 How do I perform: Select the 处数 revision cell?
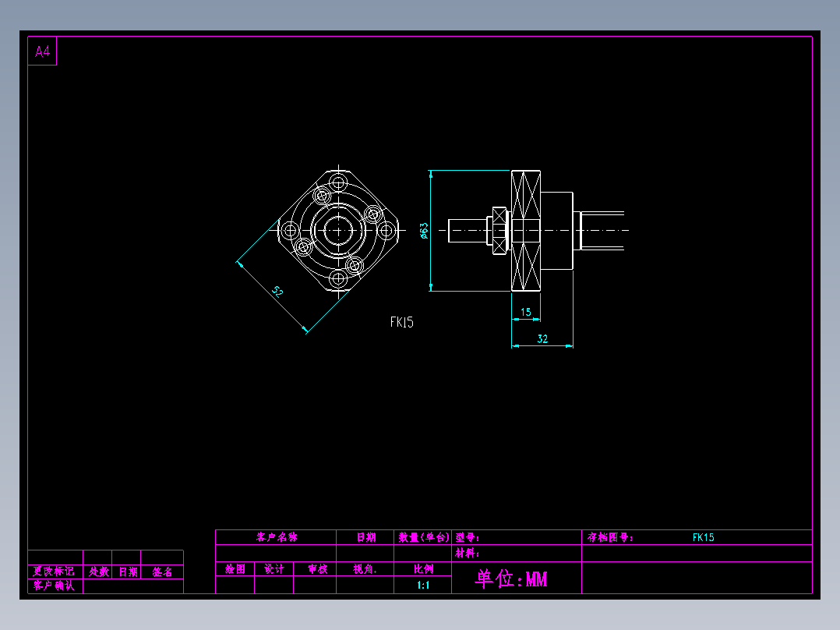(99, 572)
